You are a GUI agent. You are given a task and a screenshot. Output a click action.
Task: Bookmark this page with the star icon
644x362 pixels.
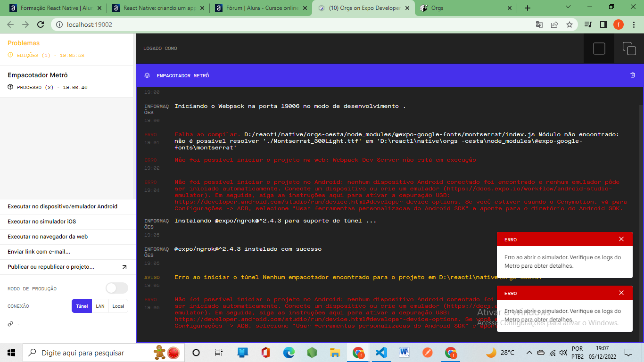570,25
